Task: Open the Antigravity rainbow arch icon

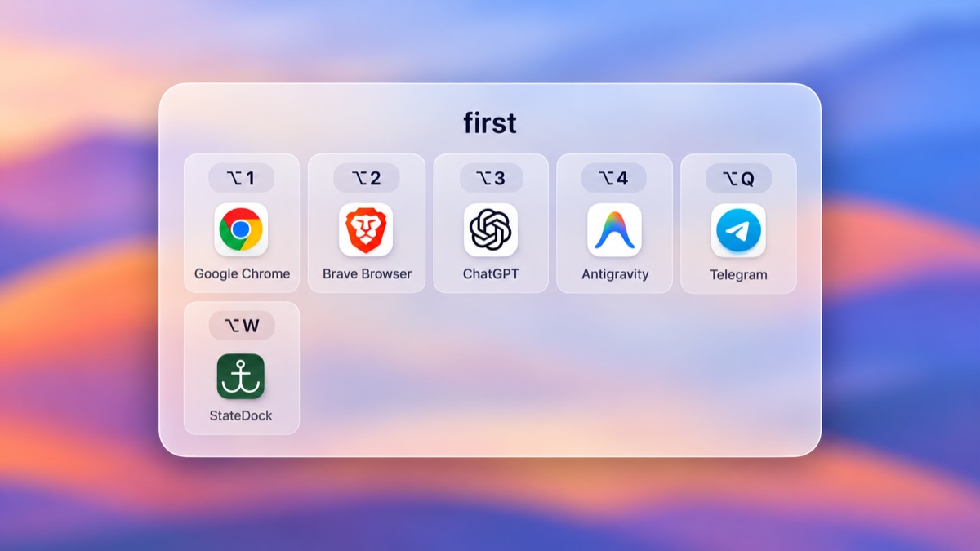Action: (x=614, y=229)
